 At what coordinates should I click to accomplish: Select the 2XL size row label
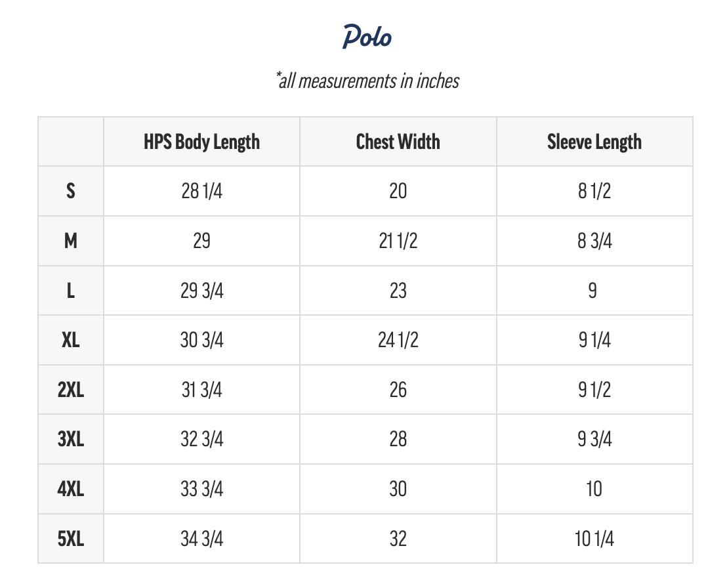click(71, 390)
